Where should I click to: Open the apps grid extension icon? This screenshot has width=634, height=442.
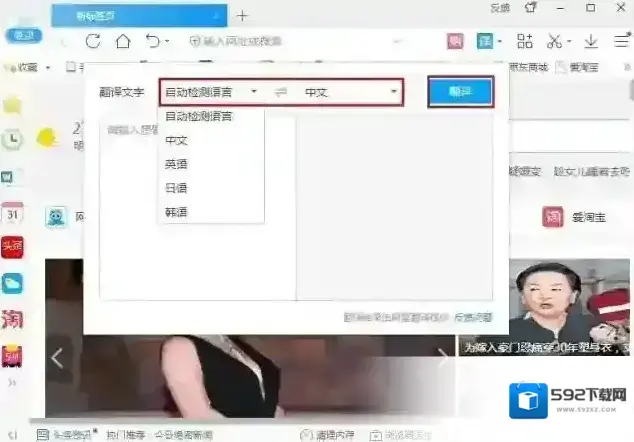click(x=525, y=41)
